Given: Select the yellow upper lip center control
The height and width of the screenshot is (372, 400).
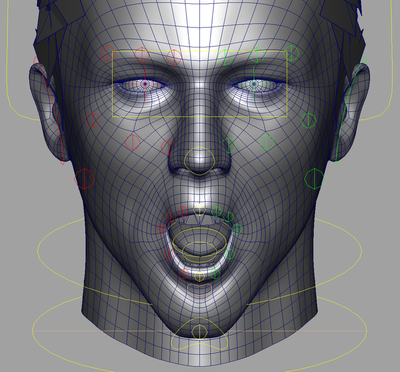Looking at the screenshot, I should point(199,211).
